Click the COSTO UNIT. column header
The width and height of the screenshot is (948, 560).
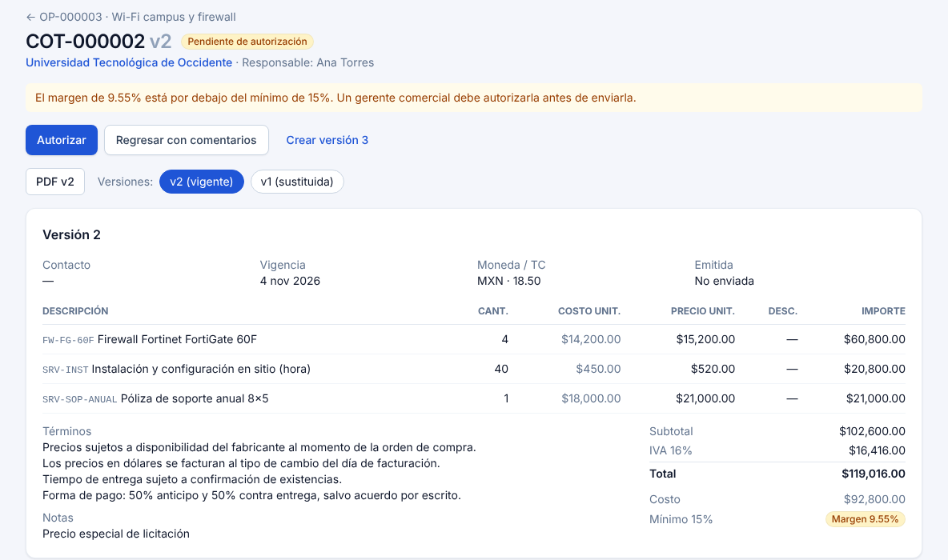click(x=588, y=311)
